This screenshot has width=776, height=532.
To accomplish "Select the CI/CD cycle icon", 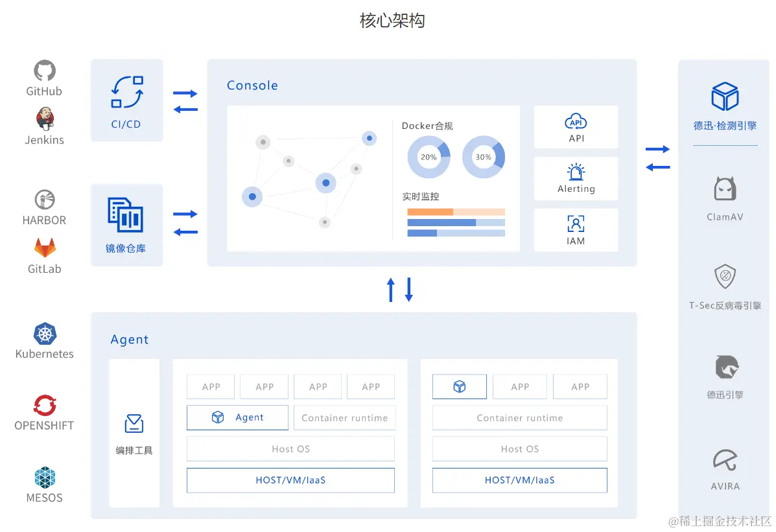I will (127, 92).
